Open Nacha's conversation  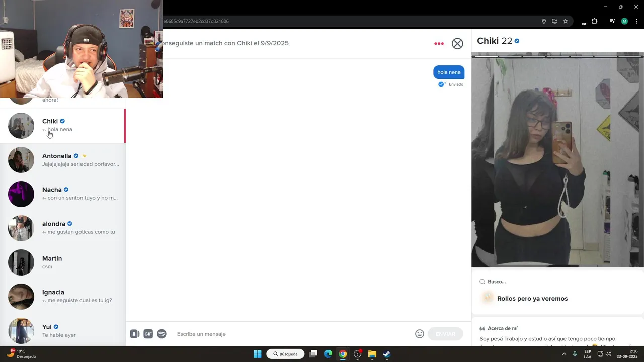click(x=62, y=194)
